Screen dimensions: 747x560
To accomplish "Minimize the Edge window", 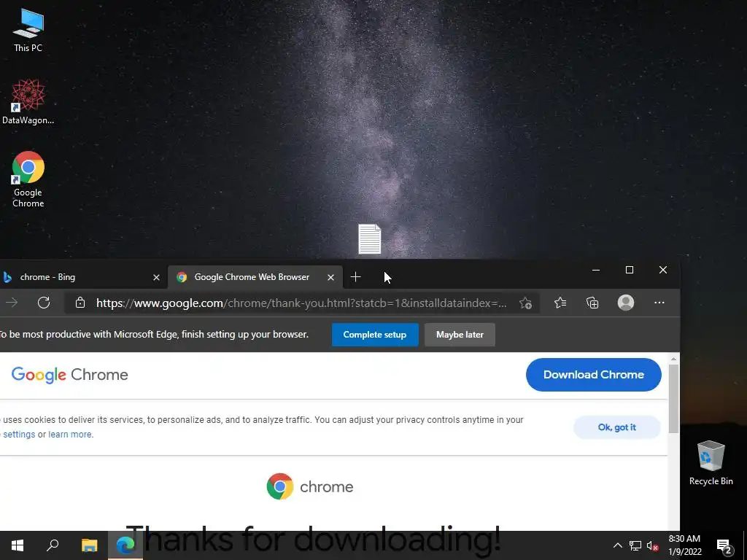I will (596, 270).
